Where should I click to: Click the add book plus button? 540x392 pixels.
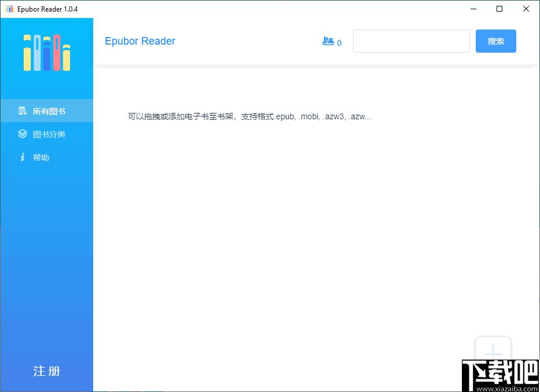click(493, 353)
